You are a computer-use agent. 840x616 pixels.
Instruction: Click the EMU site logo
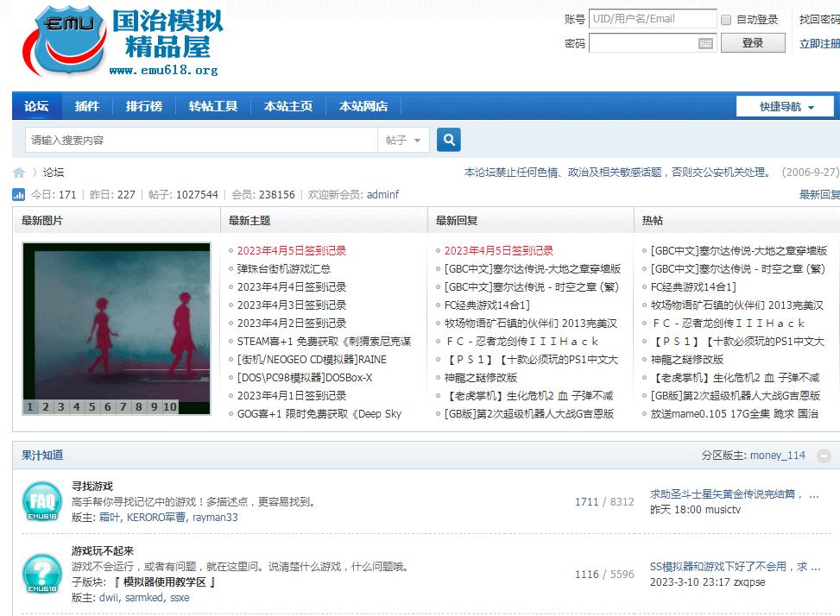pos(123,41)
